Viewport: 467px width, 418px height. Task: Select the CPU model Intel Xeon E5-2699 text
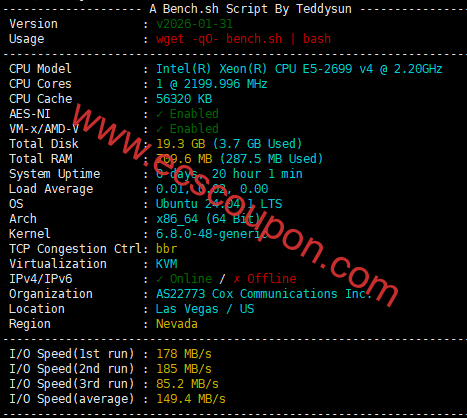[x=299, y=69]
